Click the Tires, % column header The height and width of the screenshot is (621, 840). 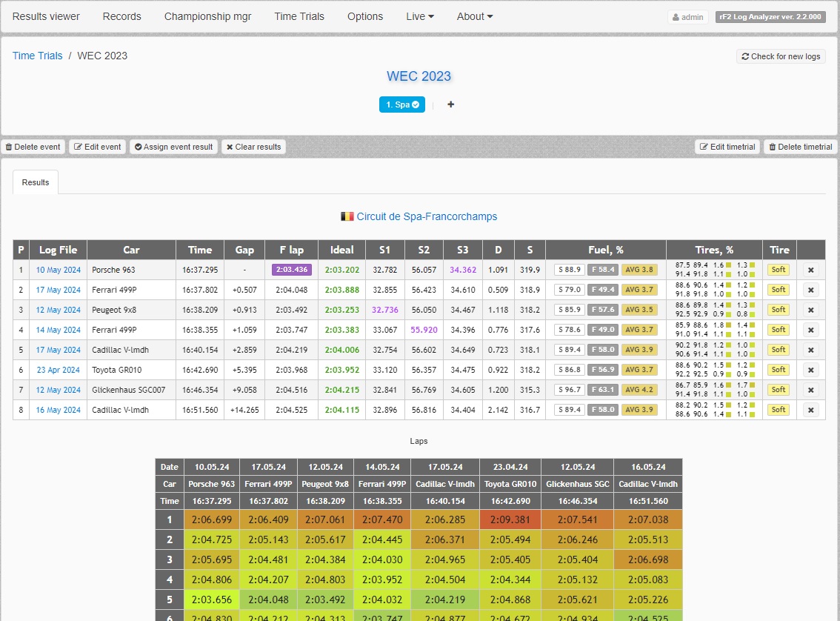[x=714, y=250]
